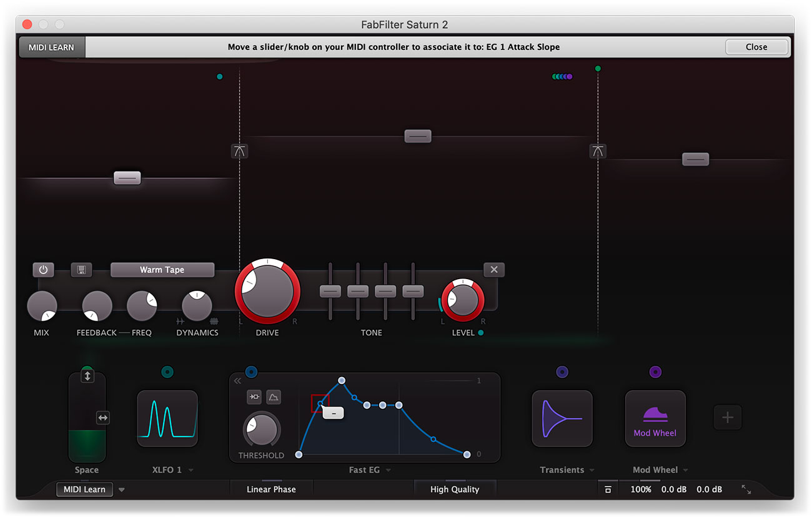Open the MIDI Learn dropdown arrow

[122, 490]
